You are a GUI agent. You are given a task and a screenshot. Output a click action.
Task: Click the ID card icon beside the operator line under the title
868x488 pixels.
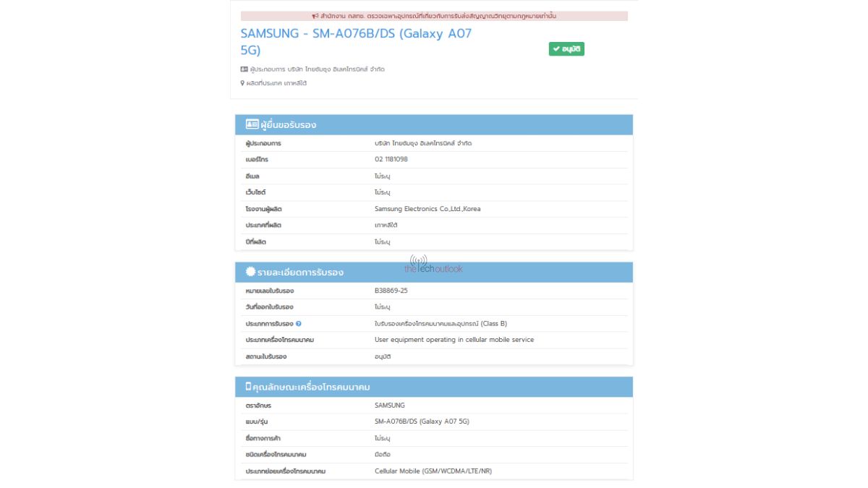click(244, 69)
